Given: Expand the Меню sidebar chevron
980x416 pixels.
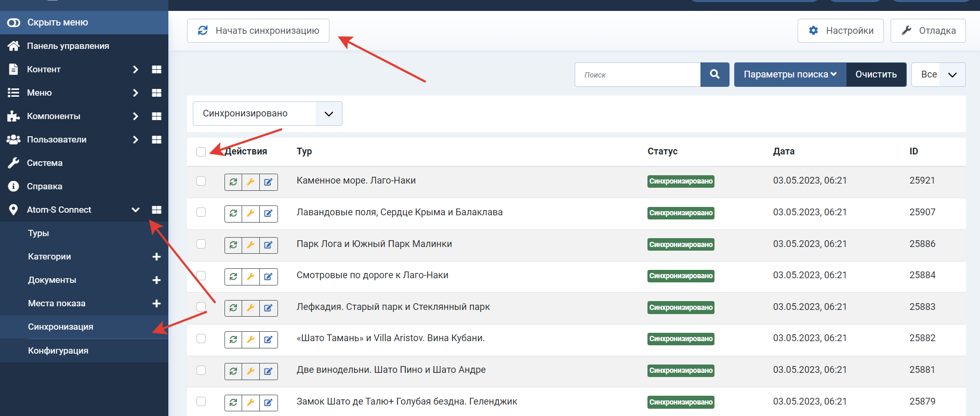Looking at the screenshot, I should [135, 93].
